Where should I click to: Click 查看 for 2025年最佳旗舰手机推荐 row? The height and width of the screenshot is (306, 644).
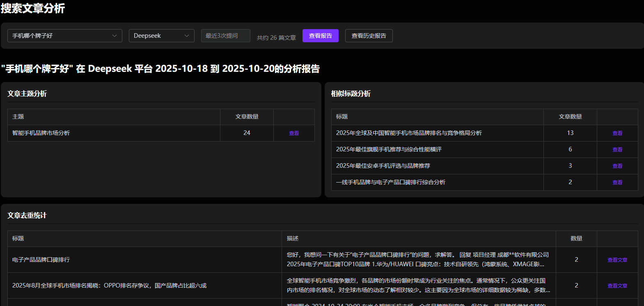click(617, 149)
